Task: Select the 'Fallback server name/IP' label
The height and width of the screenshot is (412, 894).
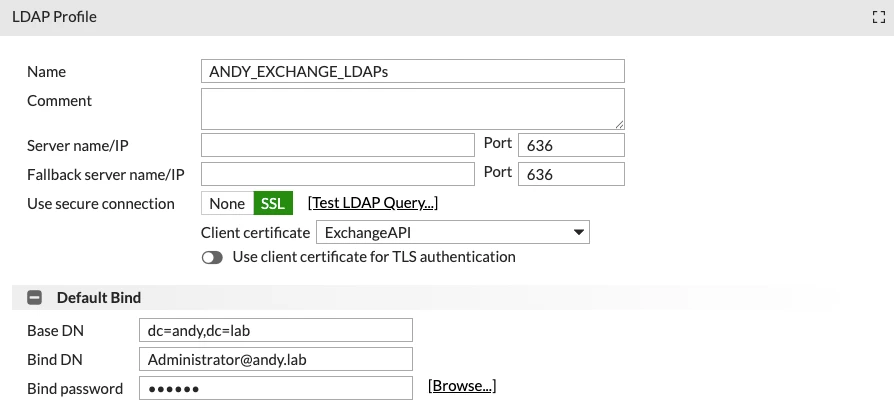Action: (x=106, y=175)
